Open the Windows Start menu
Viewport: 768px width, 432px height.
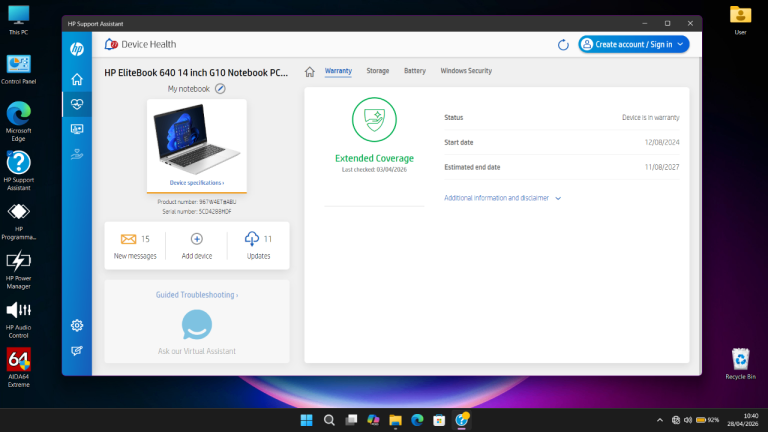coord(307,420)
